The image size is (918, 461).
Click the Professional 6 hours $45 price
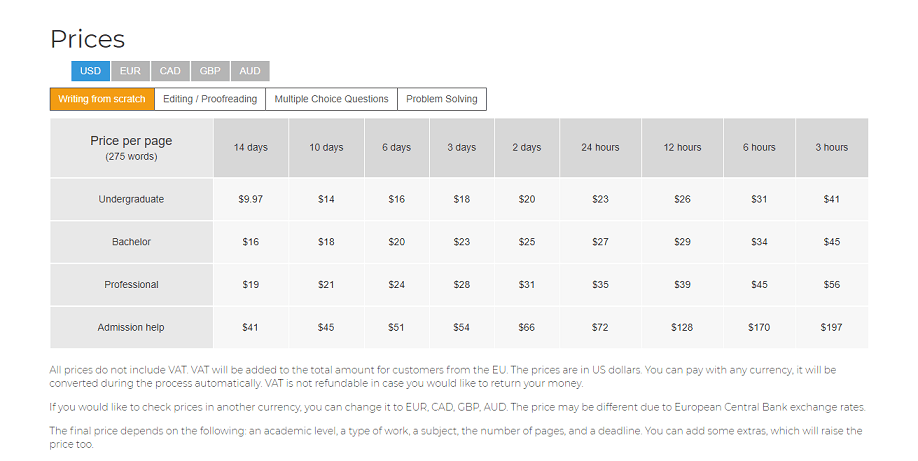tap(759, 285)
